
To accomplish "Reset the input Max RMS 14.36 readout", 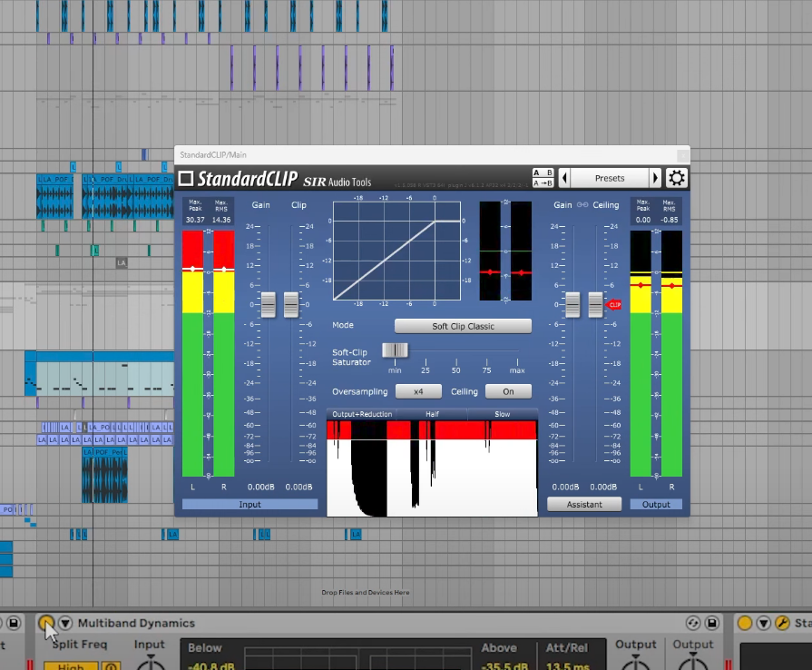I will (x=221, y=220).
